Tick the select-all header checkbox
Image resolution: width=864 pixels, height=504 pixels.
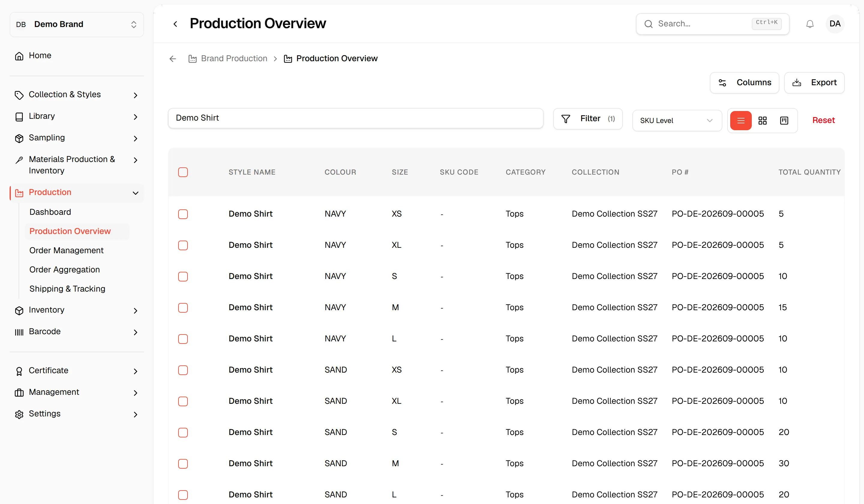(x=183, y=172)
